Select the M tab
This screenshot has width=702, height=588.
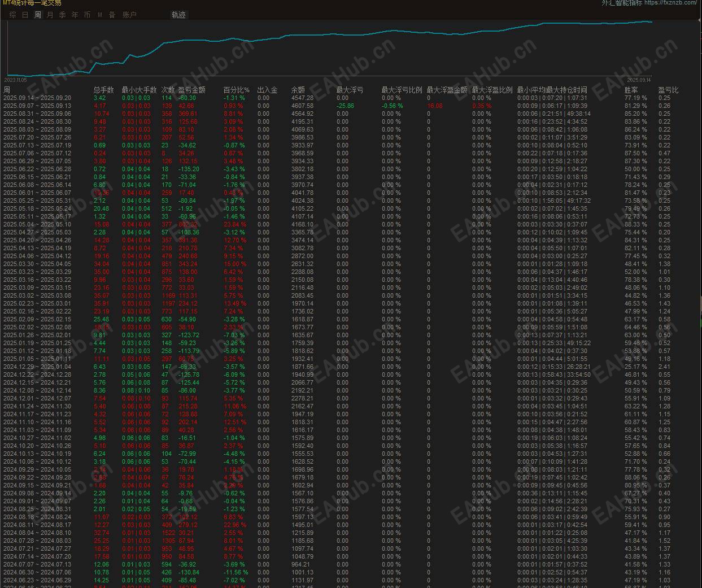click(100, 15)
